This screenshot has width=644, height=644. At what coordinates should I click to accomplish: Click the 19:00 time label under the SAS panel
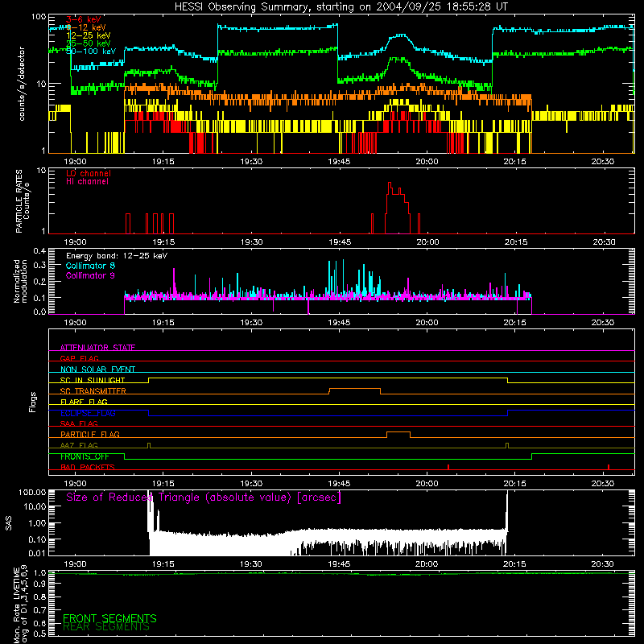[75, 564]
